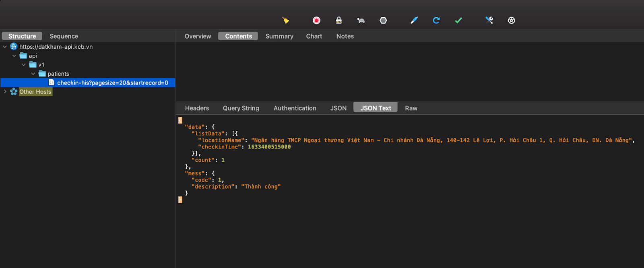This screenshot has width=644, height=268.
Task: Click the "Thành công" description value
Action: (261, 187)
